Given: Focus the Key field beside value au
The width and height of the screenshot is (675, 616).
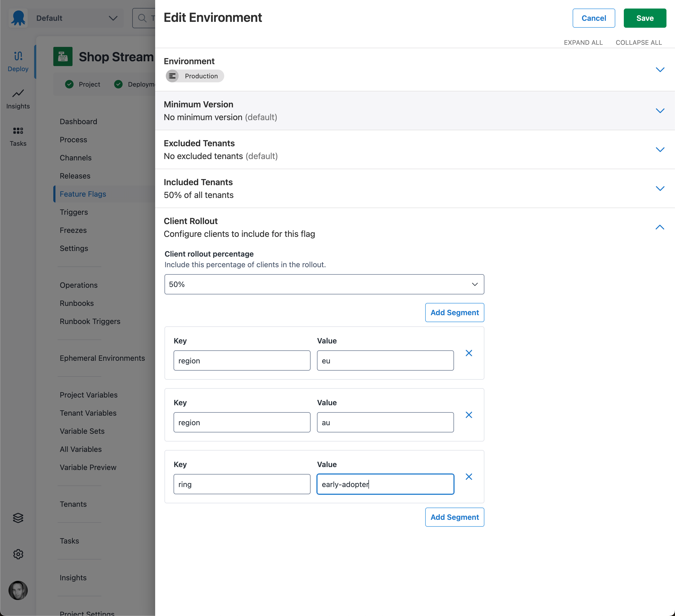Looking at the screenshot, I should click(242, 422).
